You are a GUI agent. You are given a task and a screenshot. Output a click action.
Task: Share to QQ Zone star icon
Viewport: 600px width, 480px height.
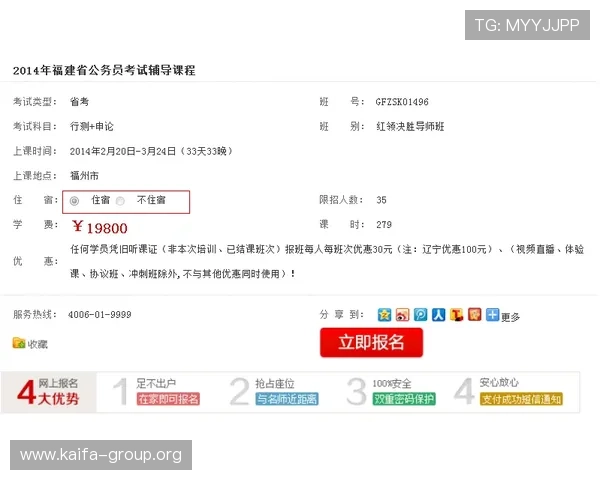[x=384, y=315]
